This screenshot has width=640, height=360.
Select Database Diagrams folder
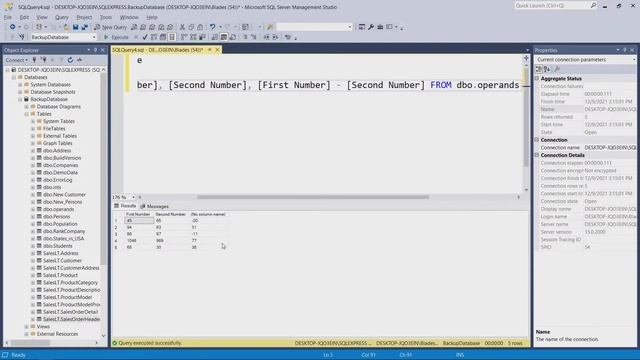(x=59, y=107)
